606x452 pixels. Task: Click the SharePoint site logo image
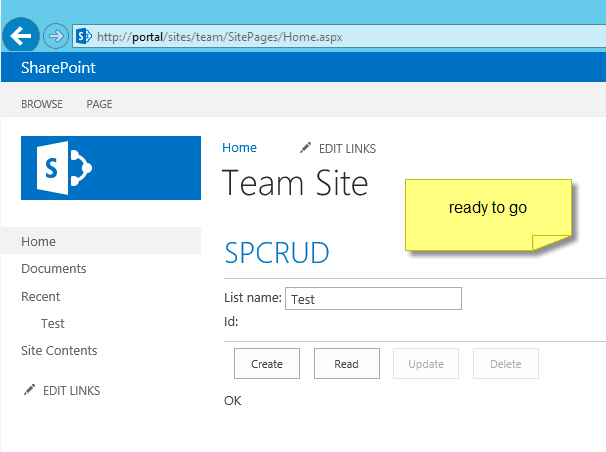coord(111,168)
